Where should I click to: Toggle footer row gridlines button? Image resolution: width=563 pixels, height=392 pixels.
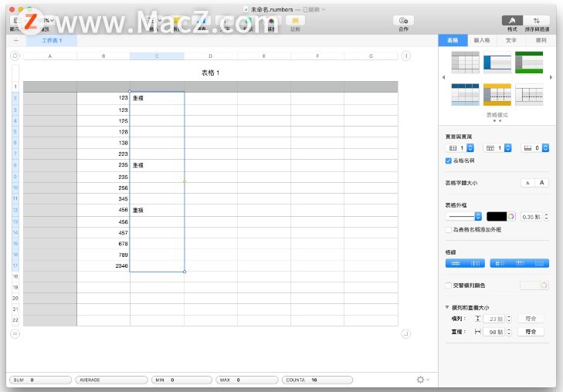click(x=539, y=264)
